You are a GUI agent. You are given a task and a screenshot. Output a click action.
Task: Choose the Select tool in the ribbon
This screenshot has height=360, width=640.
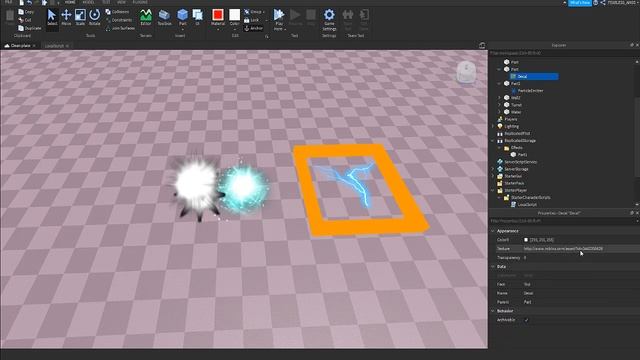[x=52, y=18]
